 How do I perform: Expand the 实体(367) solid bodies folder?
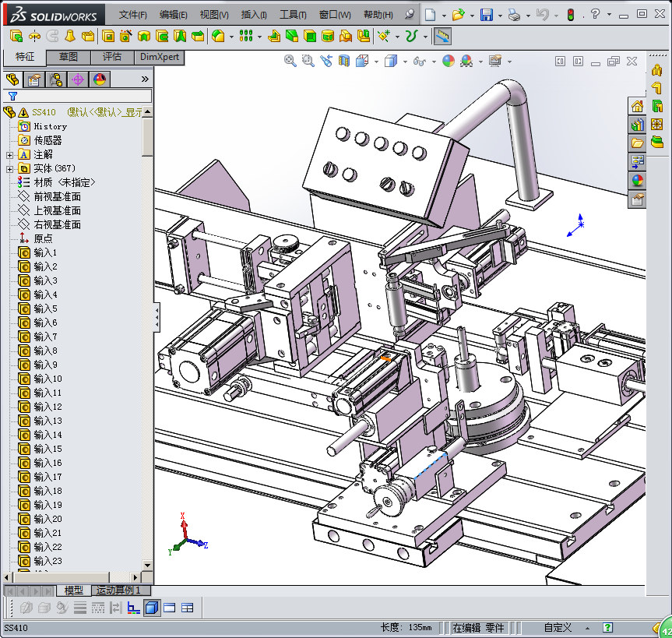pos(9,168)
